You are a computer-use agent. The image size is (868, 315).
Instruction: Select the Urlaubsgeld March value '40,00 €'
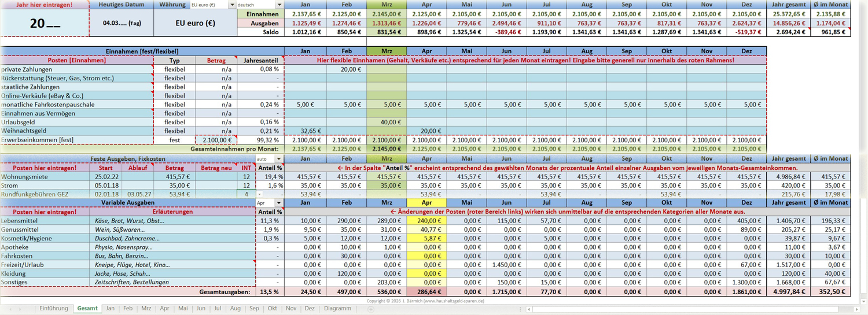click(387, 123)
